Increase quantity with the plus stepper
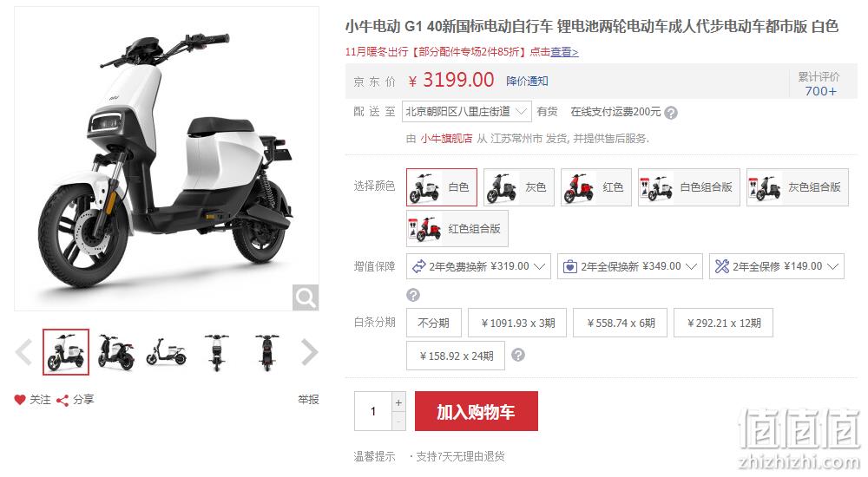 pyautogui.click(x=398, y=402)
